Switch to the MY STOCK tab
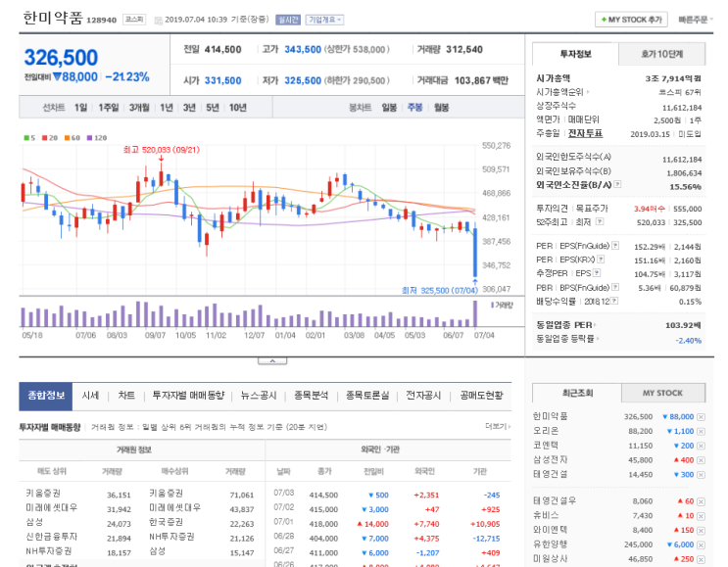 click(663, 394)
